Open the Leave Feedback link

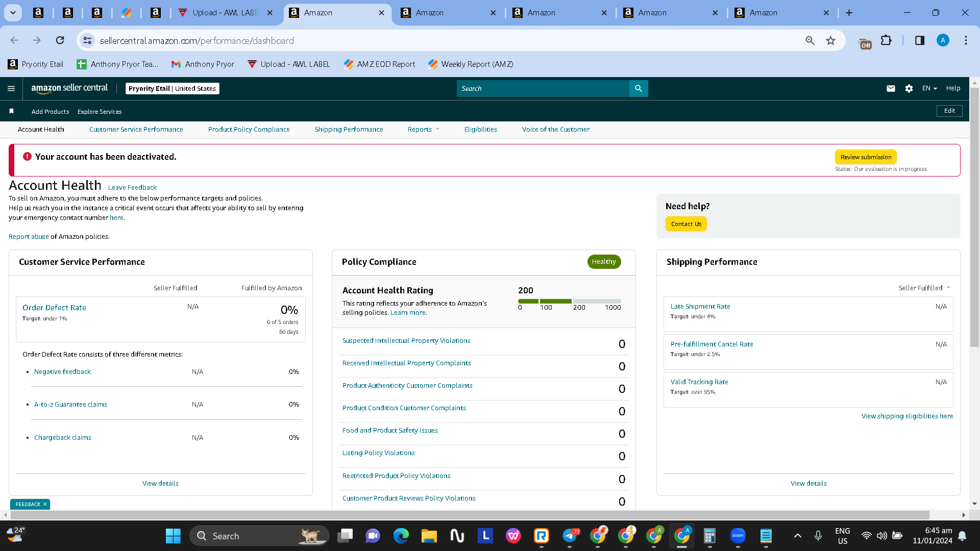pyautogui.click(x=132, y=187)
